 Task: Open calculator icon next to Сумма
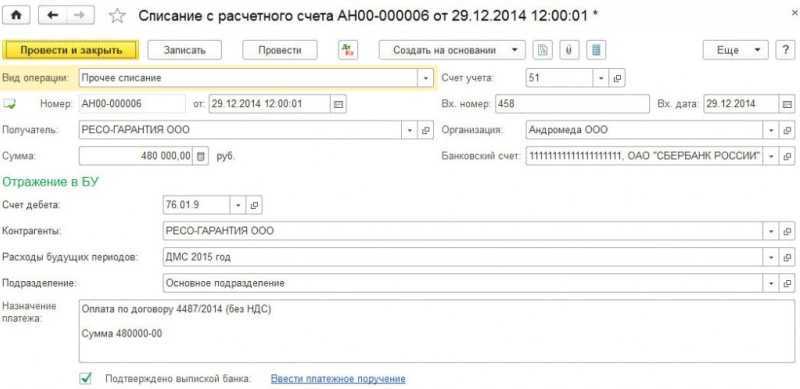tap(201, 156)
